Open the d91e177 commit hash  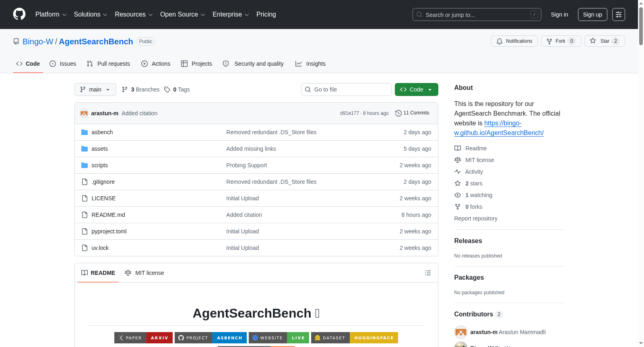[349, 113]
